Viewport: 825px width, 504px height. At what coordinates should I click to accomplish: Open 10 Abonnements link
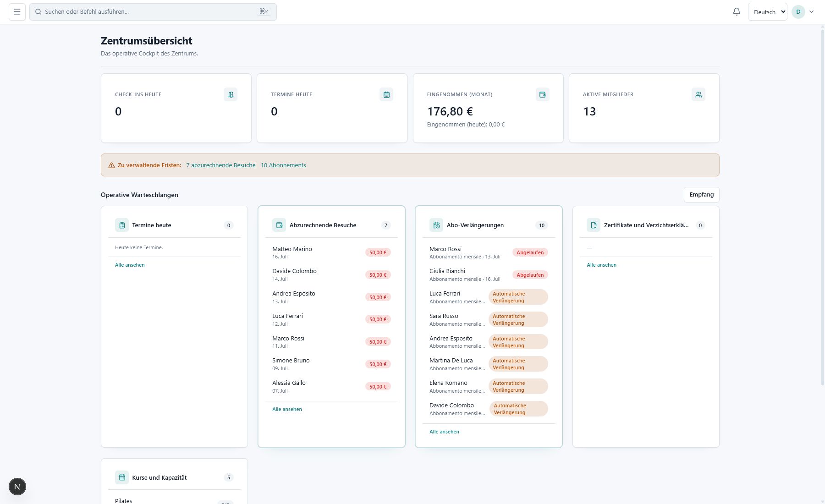[x=283, y=165]
